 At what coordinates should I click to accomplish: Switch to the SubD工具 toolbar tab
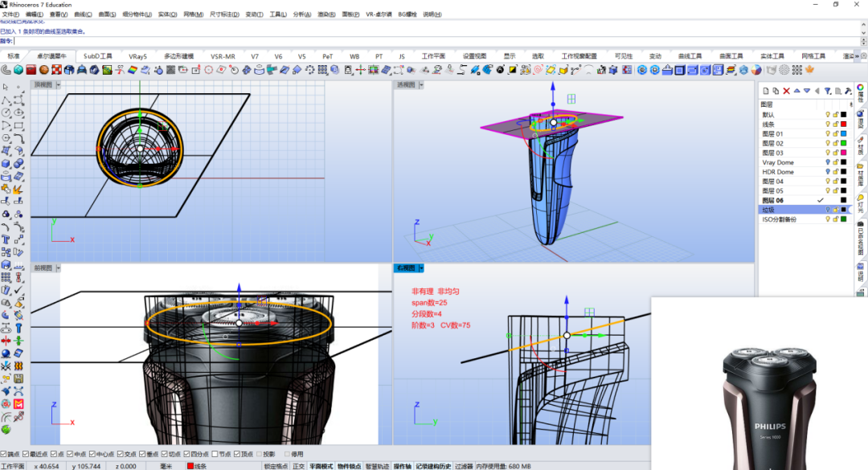click(98, 56)
